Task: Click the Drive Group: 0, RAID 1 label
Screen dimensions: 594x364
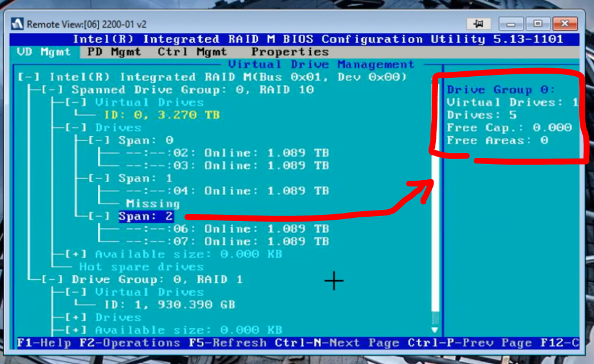Action: (157, 280)
